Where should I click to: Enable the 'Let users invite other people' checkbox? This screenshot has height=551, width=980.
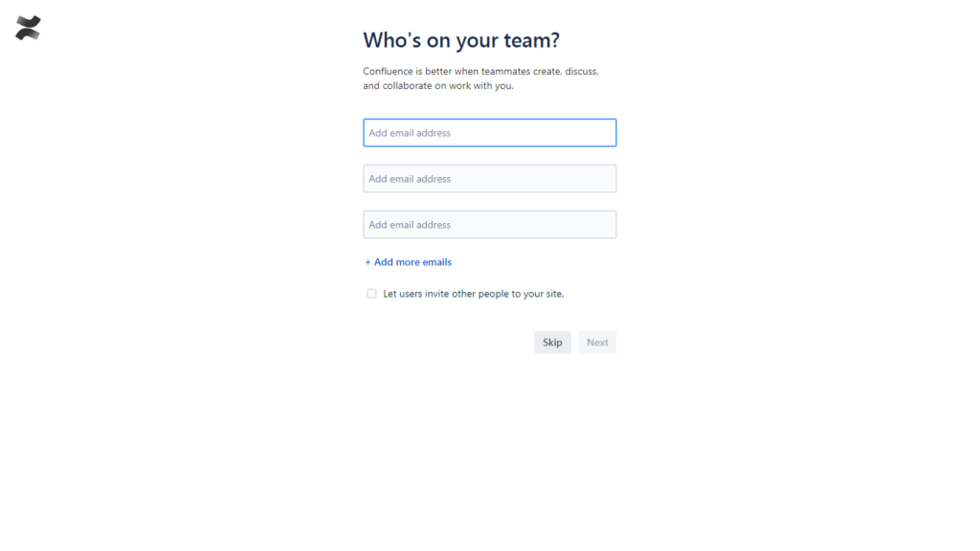[371, 293]
